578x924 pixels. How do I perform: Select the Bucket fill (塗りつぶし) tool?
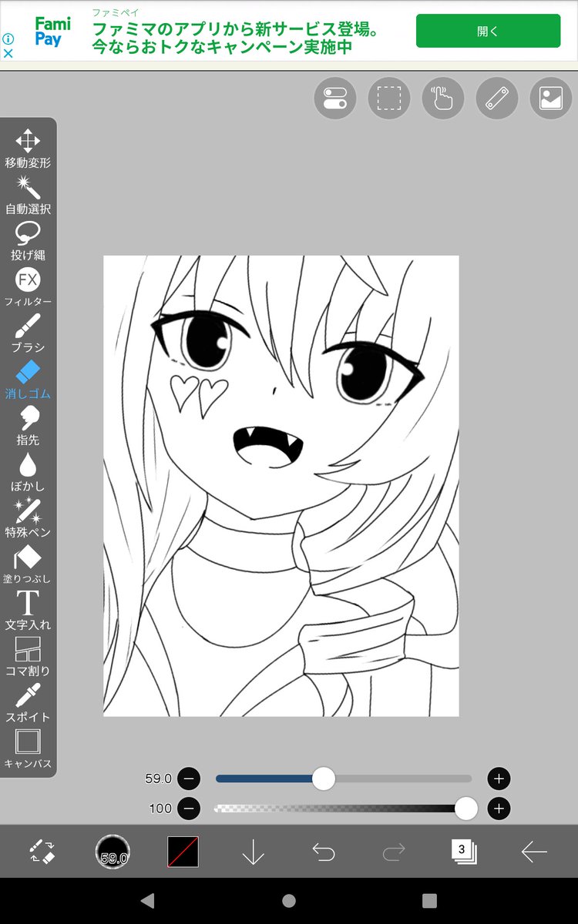(x=28, y=564)
